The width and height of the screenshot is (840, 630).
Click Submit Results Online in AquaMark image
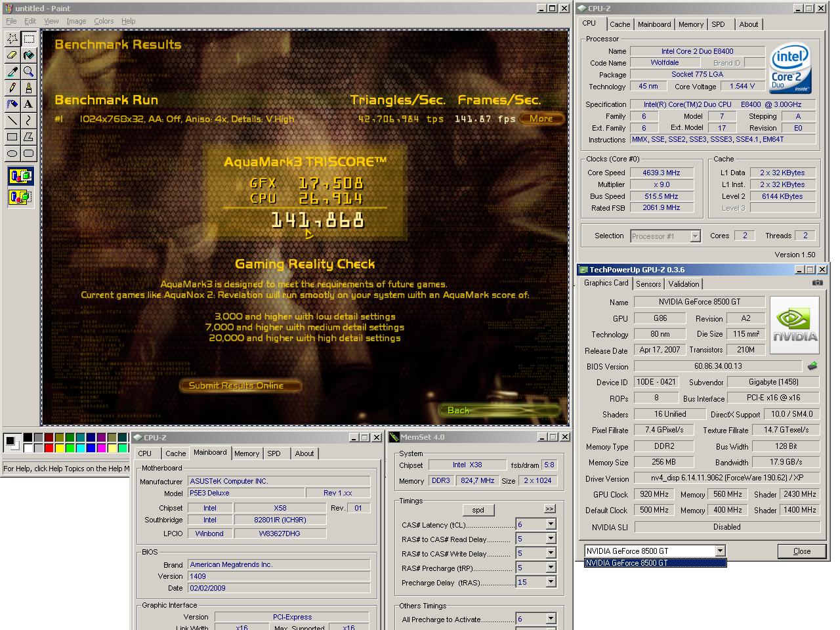pyautogui.click(x=240, y=386)
